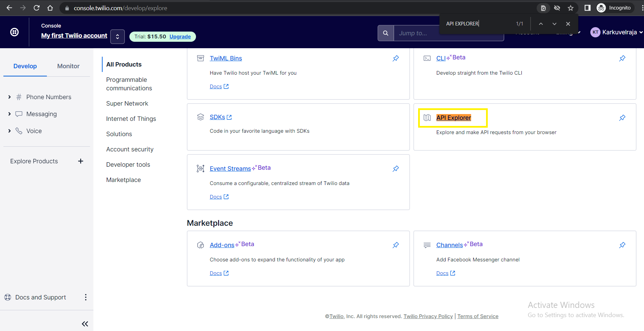Select Account security category

coord(130,149)
